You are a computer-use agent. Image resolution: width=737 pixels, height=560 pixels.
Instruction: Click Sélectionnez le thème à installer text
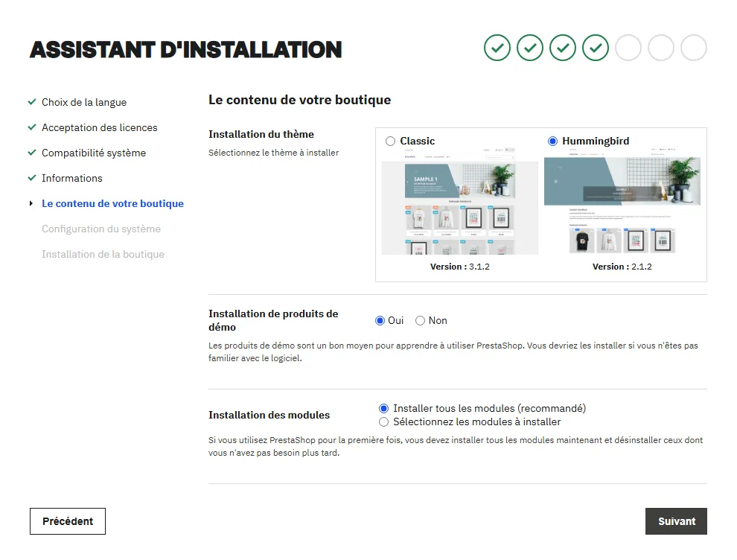273,153
